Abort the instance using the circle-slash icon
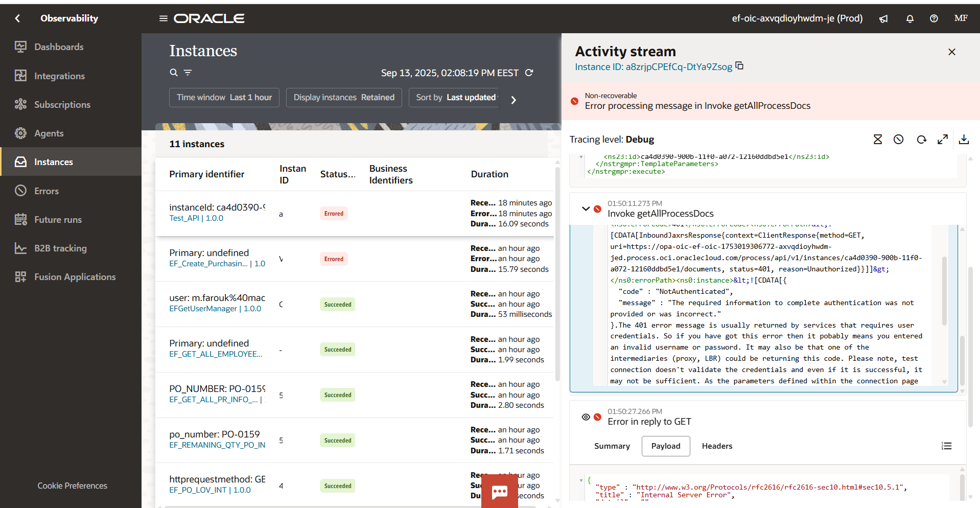Viewport: 980px width, 508px height. (x=899, y=139)
